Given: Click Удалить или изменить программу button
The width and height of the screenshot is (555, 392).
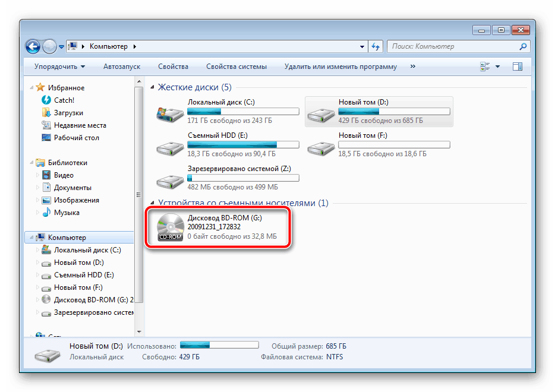Looking at the screenshot, I should pos(340,67).
